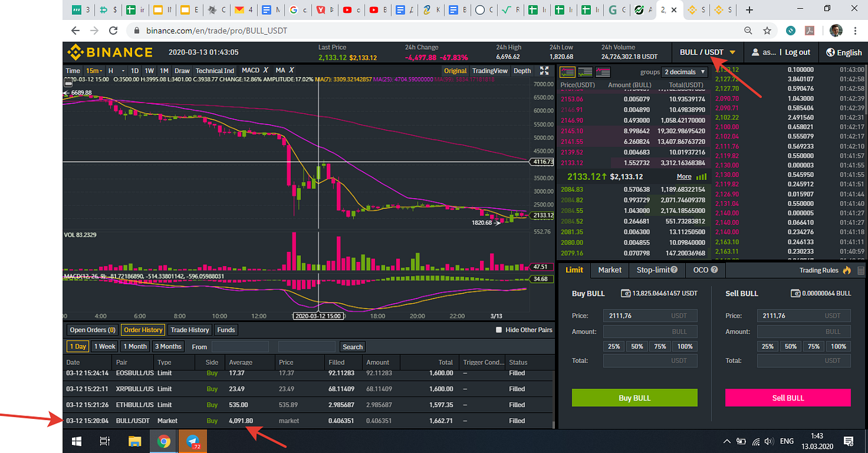This screenshot has width=868, height=453.
Task: Click the Log out link
Action: click(797, 53)
